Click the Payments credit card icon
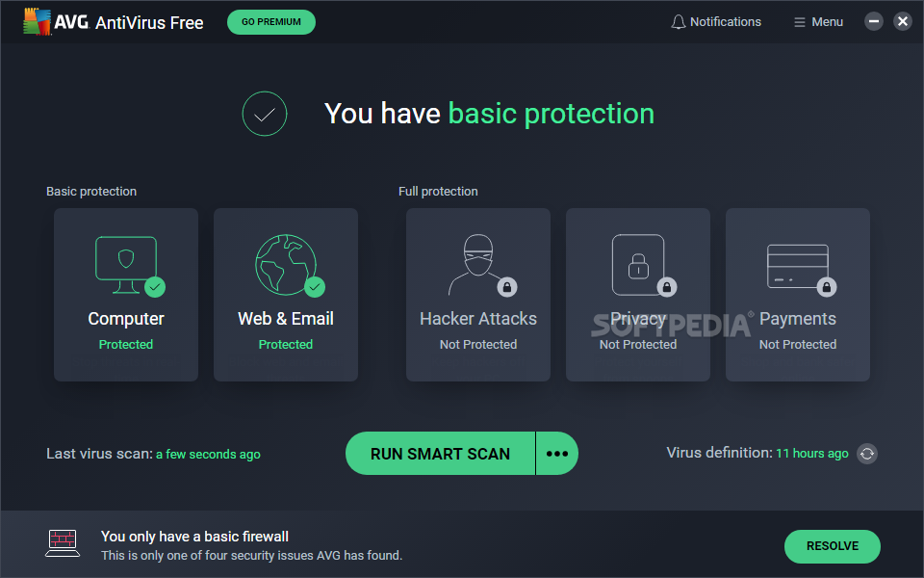Viewport: 924px width, 578px height. click(x=797, y=266)
